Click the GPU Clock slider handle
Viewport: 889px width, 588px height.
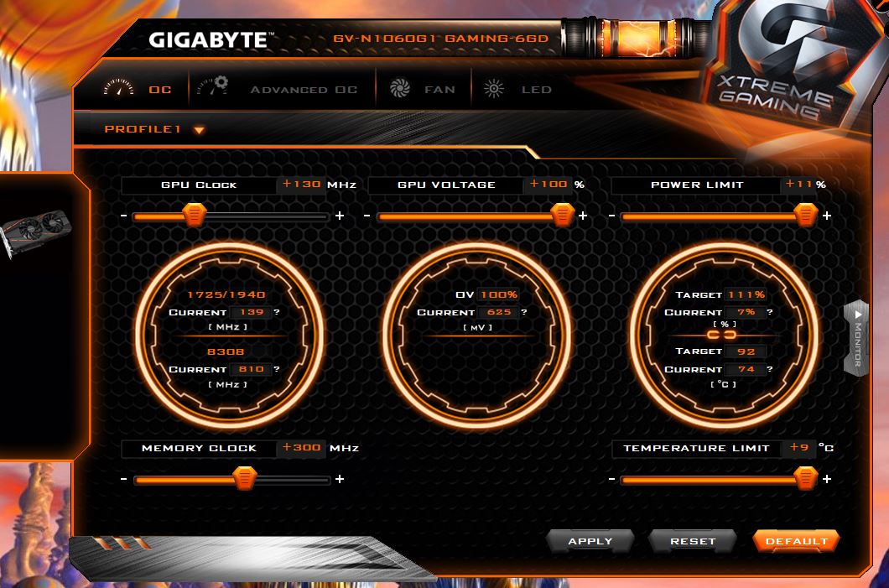tap(195, 216)
